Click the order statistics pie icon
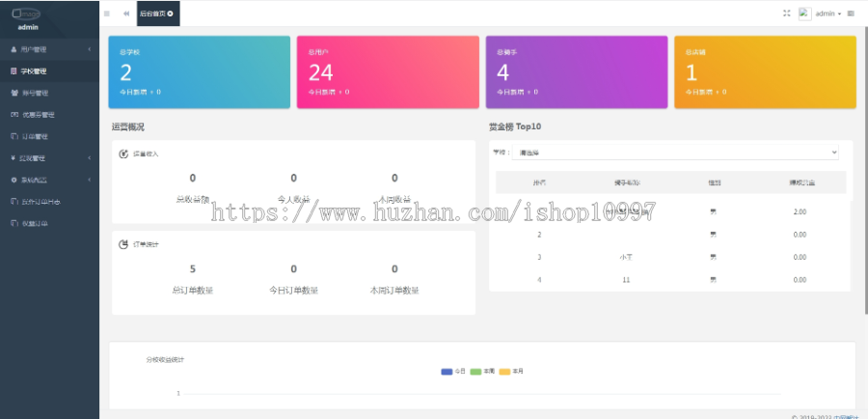868x419 pixels. pos(124,244)
